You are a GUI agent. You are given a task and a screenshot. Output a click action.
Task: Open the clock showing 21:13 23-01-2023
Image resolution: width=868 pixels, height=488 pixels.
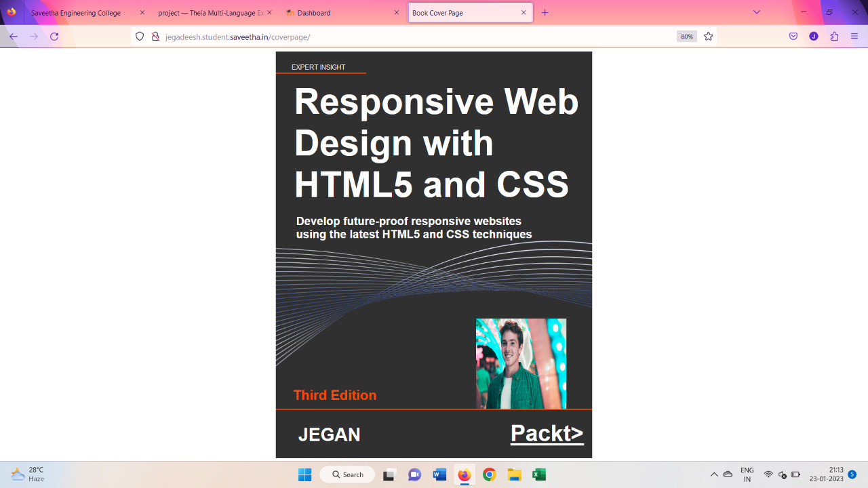click(x=826, y=474)
